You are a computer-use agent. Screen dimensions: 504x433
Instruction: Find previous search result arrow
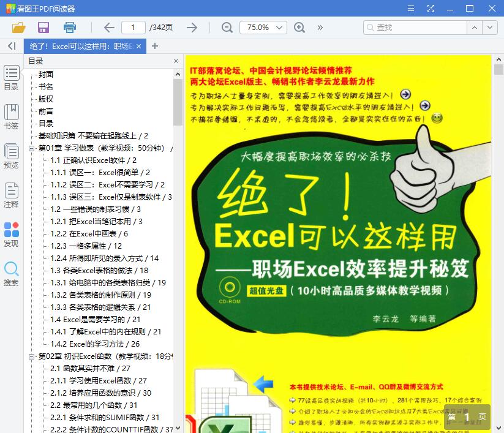(x=475, y=28)
